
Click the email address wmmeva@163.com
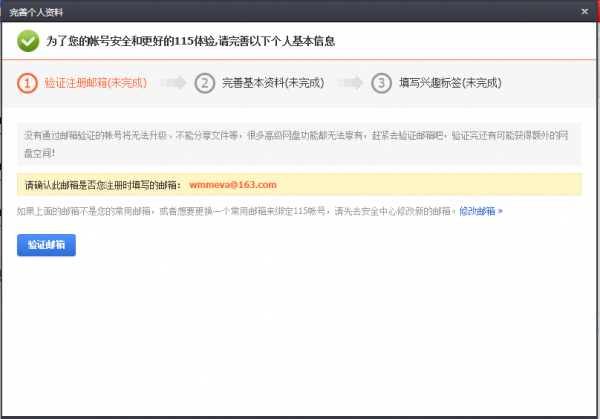tap(233, 185)
